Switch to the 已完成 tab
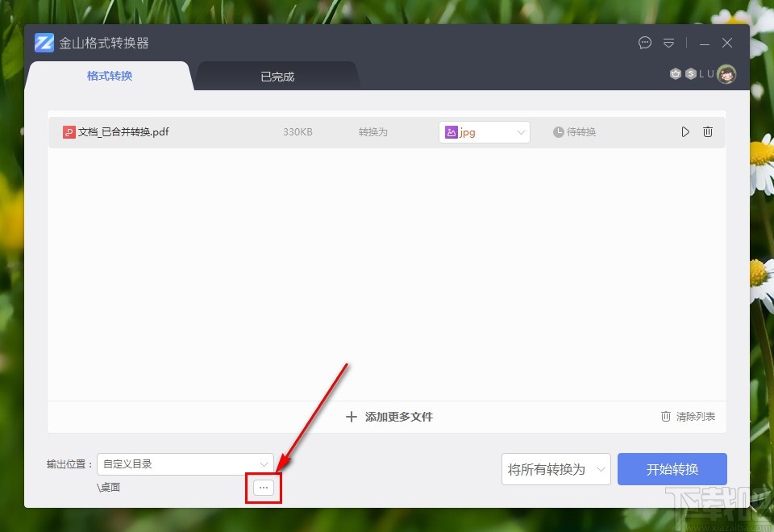 point(277,77)
